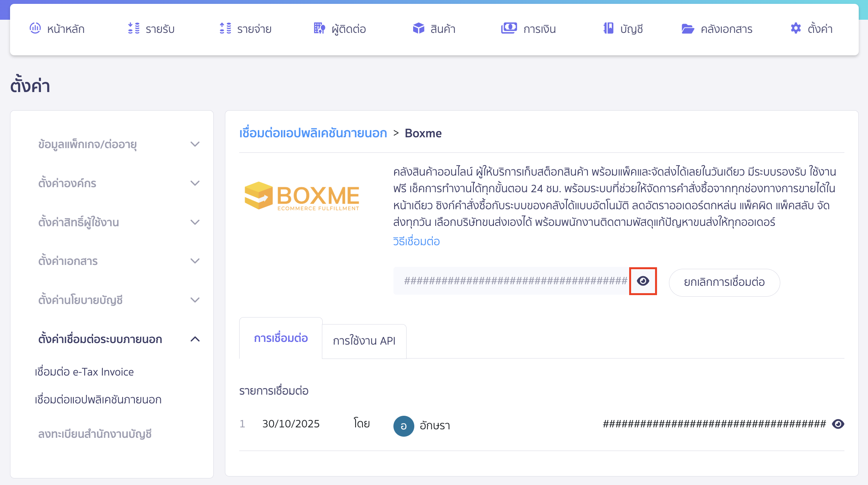The height and width of the screenshot is (485, 868).
Task: Open the วิธีเชื่อมต่อ link
Action: click(416, 241)
